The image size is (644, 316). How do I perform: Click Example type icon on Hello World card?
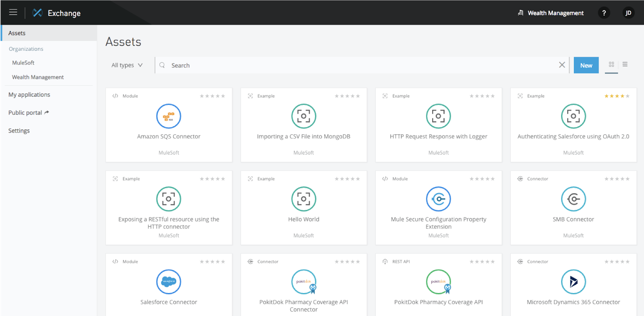[x=250, y=179]
